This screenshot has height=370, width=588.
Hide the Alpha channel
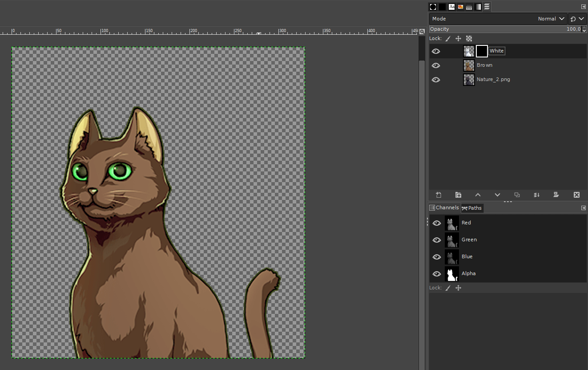pyautogui.click(x=437, y=274)
